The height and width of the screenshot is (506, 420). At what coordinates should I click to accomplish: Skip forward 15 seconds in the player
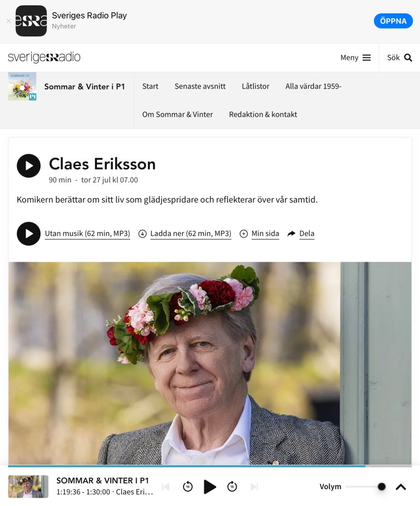click(232, 486)
